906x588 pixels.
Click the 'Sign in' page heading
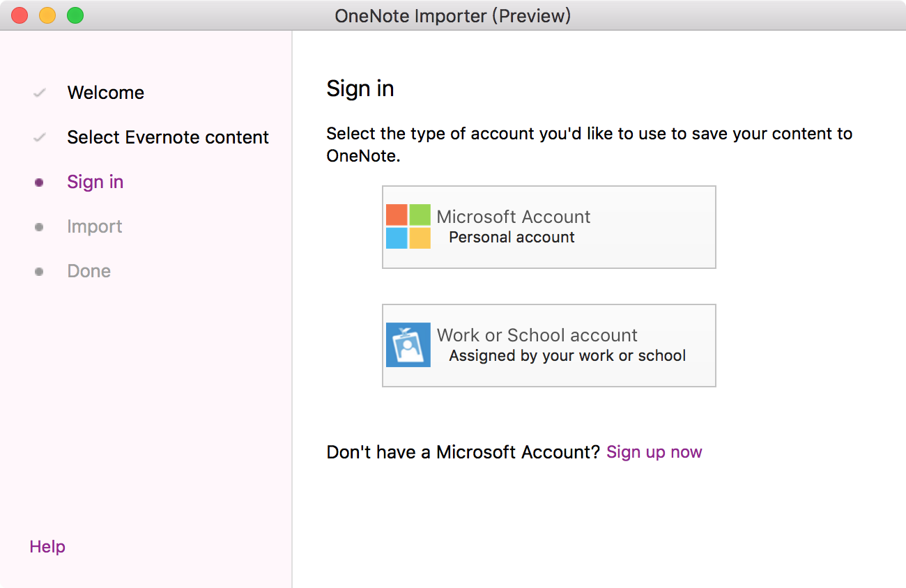coord(360,88)
